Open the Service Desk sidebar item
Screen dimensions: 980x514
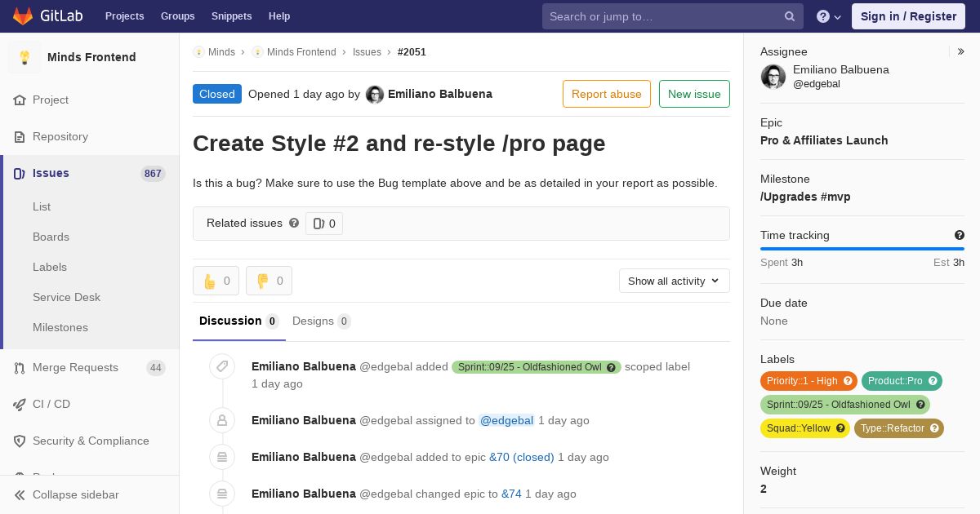66,297
